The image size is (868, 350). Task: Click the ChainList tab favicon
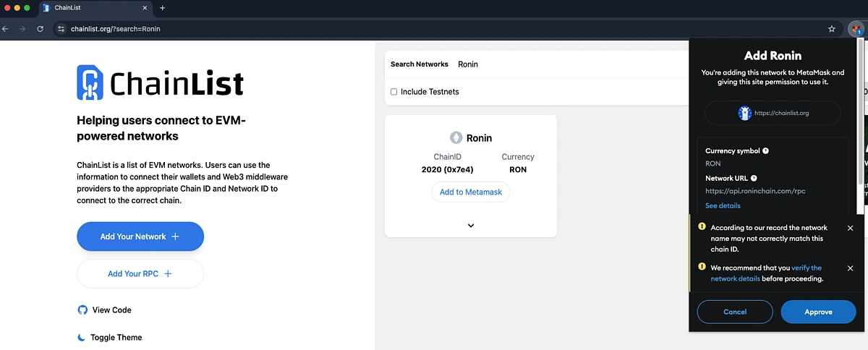[46, 8]
